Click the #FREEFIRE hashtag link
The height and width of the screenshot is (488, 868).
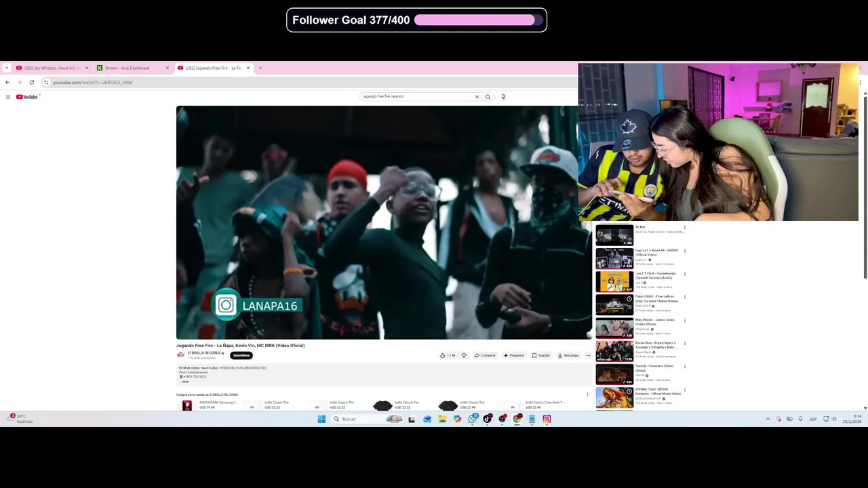[226, 368]
